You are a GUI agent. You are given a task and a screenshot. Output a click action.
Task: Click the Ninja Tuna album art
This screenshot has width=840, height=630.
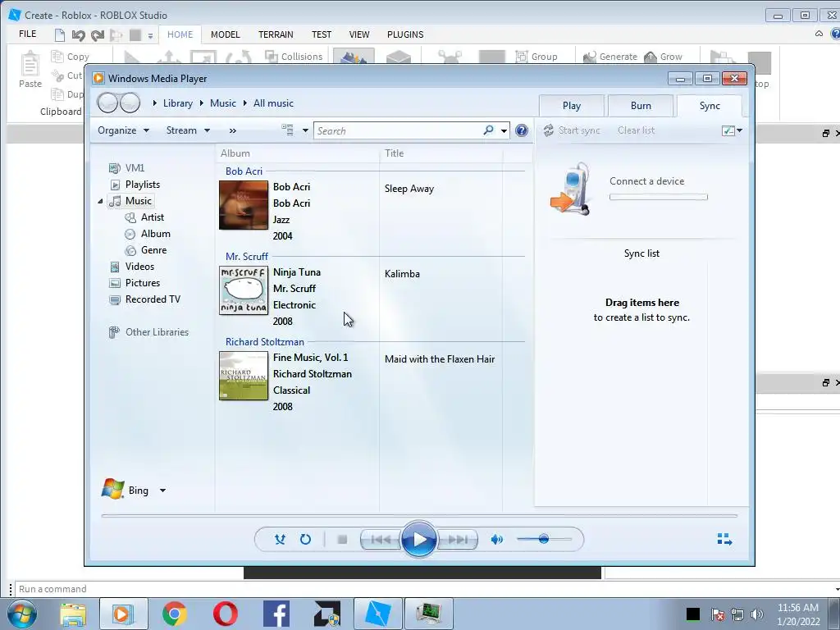(244, 290)
